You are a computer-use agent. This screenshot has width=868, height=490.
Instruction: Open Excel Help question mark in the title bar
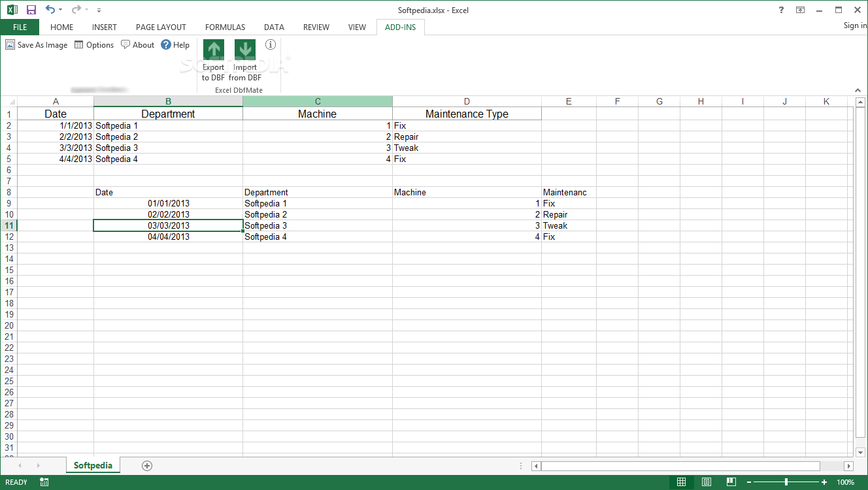click(782, 10)
